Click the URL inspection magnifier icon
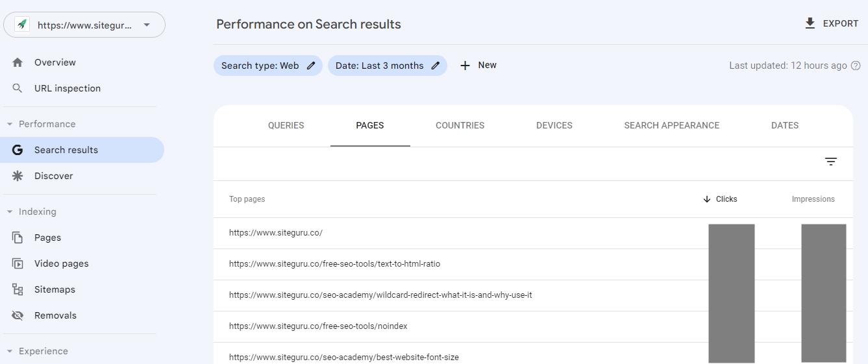 pyautogui.click(x=18, y=88)
